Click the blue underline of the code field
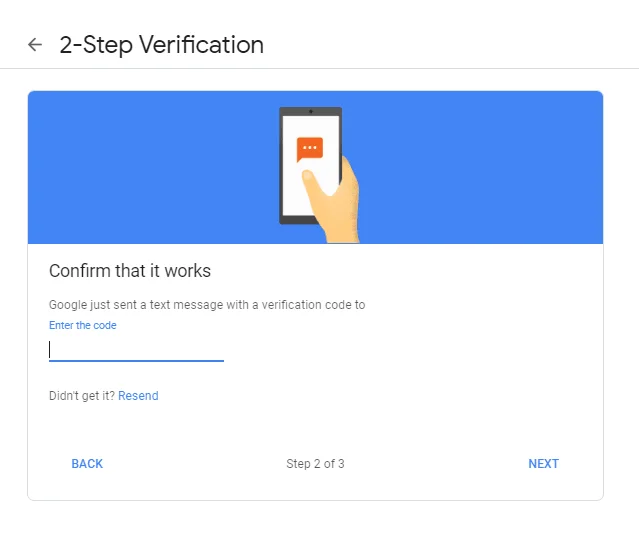 (136, 361)
